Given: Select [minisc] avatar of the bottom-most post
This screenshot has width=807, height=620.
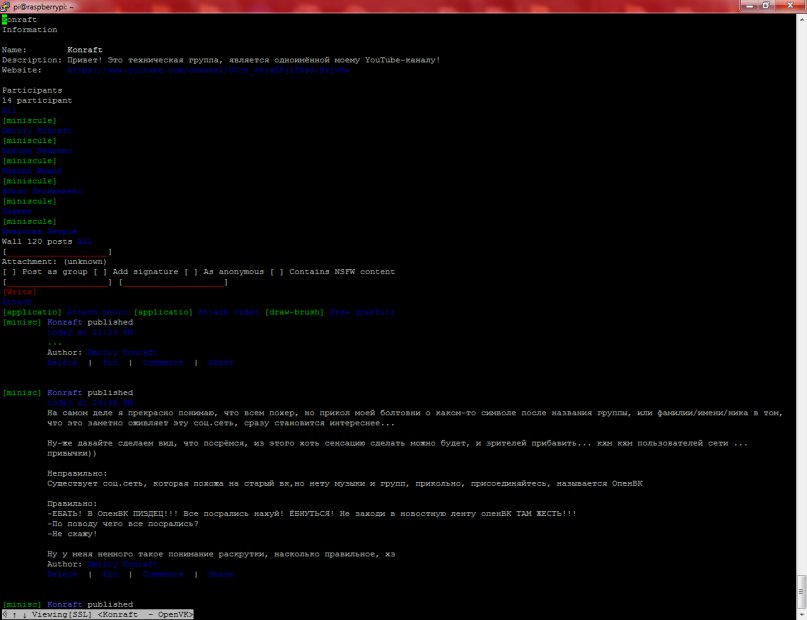Looking at the screenshot, I should pos(22,605).
